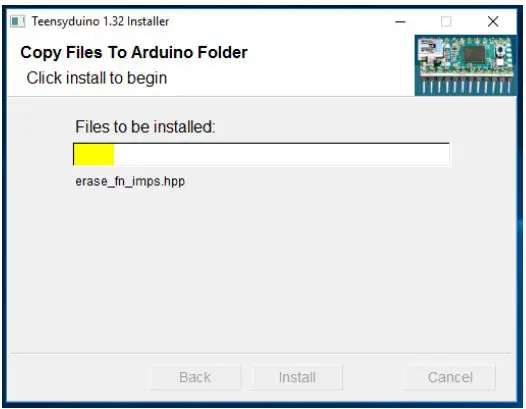Screen dimensions: 526x409
Task: Minimize the Teensyduino 1.32 Installer window
Action: click(400, 22)
